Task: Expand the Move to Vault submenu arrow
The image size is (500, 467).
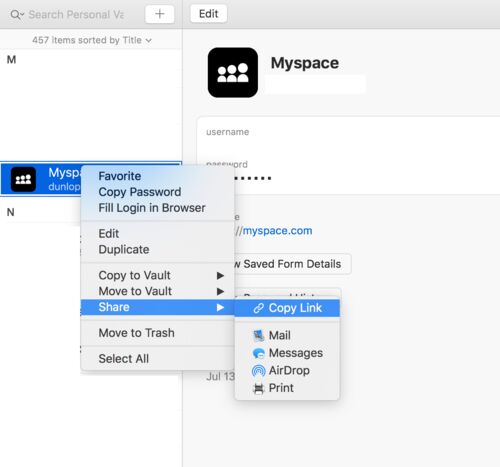Action: [x=220, y=291]
